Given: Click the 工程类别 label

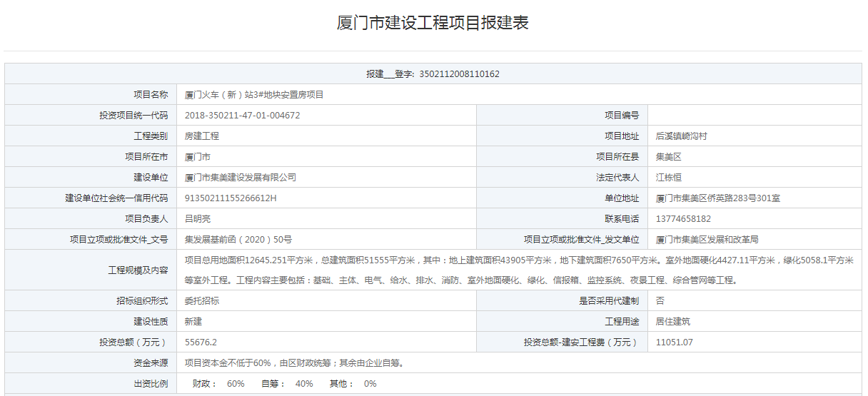Looking at the screenshot, I should click(x=151, y=136).
